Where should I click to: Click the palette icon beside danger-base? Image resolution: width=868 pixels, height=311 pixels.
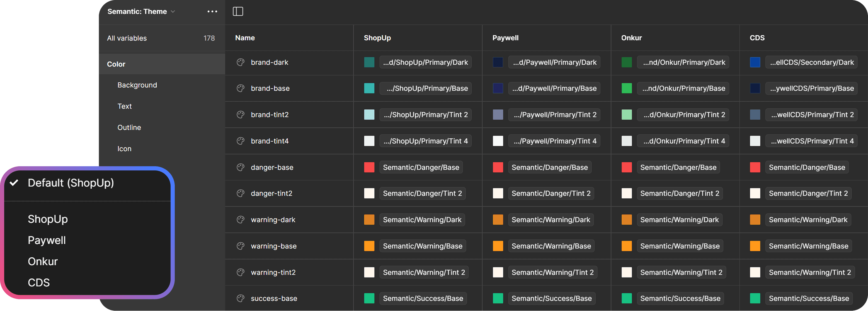240,167
